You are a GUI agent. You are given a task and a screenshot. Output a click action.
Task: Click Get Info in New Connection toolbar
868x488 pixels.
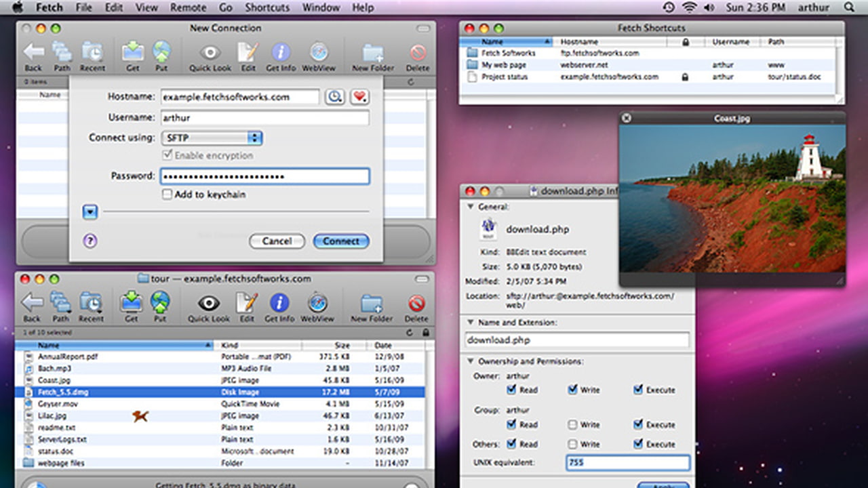pos(281,52)
